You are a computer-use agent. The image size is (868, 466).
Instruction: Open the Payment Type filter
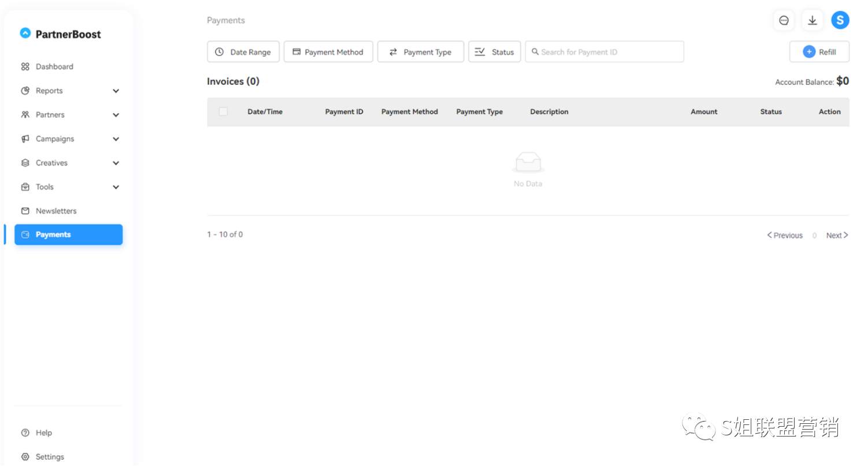(x=421, y=52)
